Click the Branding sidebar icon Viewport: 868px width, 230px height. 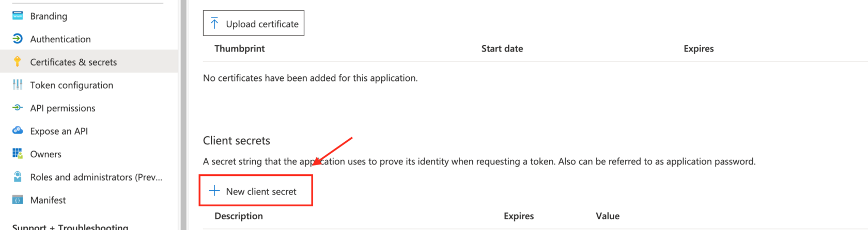pos(18,16)
